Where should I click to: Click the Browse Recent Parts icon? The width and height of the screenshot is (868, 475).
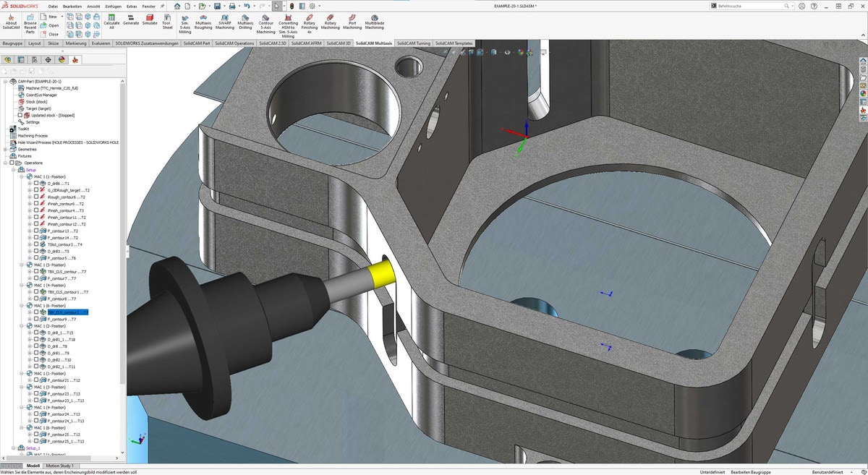pos(30,22)
